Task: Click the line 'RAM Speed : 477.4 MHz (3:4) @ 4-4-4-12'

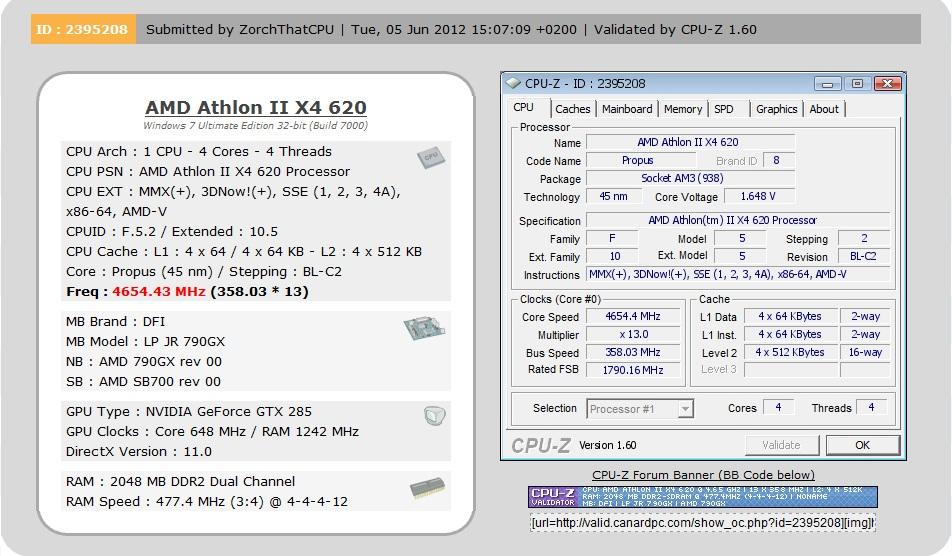Action: click(207, 502)
